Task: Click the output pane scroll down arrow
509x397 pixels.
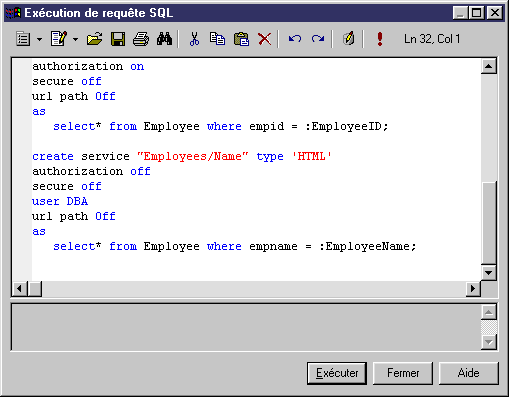Action: click(x=489, y=342)
